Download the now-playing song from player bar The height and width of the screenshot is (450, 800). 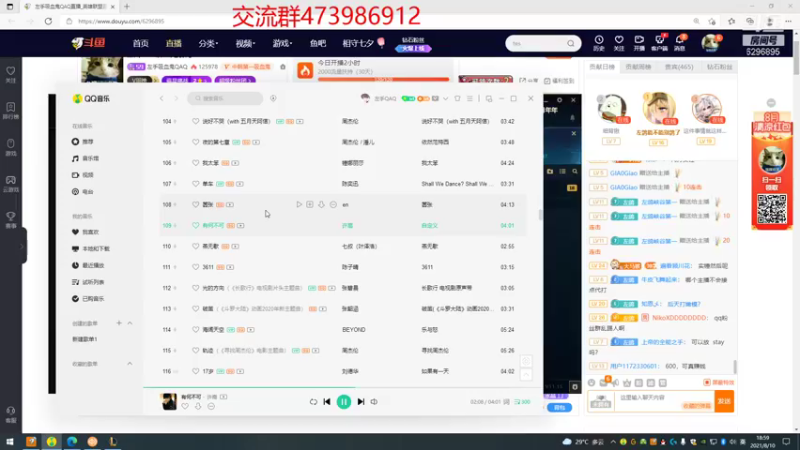[x=198, y=407]
